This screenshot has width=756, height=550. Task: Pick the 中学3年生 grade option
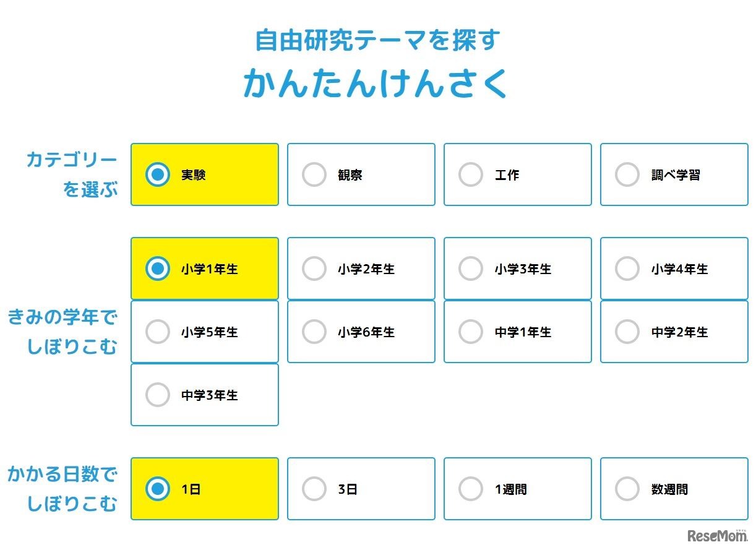(158, 395)
